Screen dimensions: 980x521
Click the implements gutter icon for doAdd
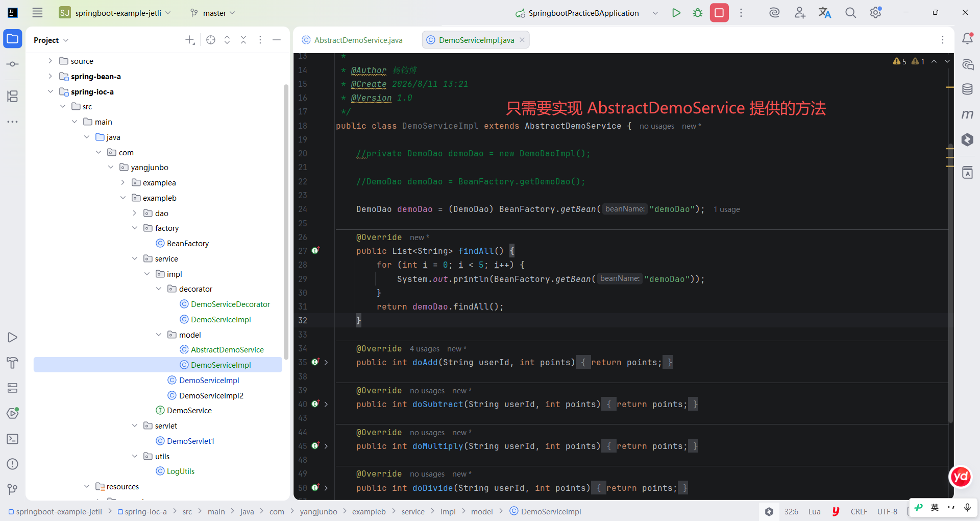315,362
